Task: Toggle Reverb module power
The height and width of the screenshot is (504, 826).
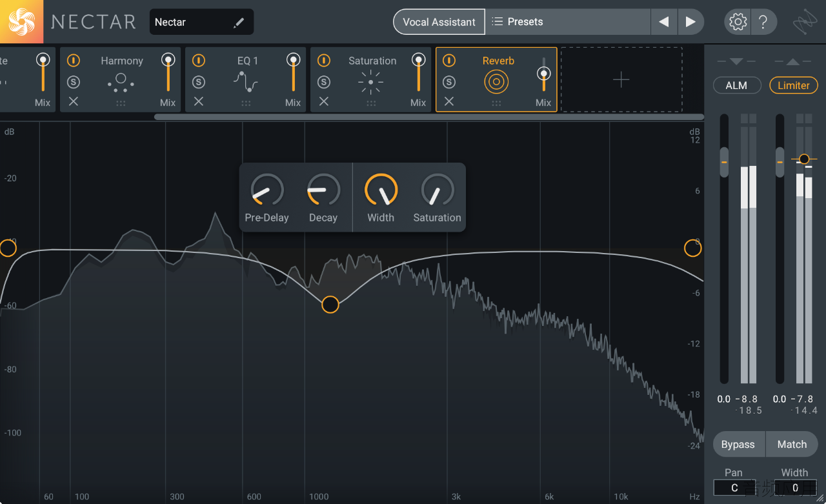Action: point(449,61)
